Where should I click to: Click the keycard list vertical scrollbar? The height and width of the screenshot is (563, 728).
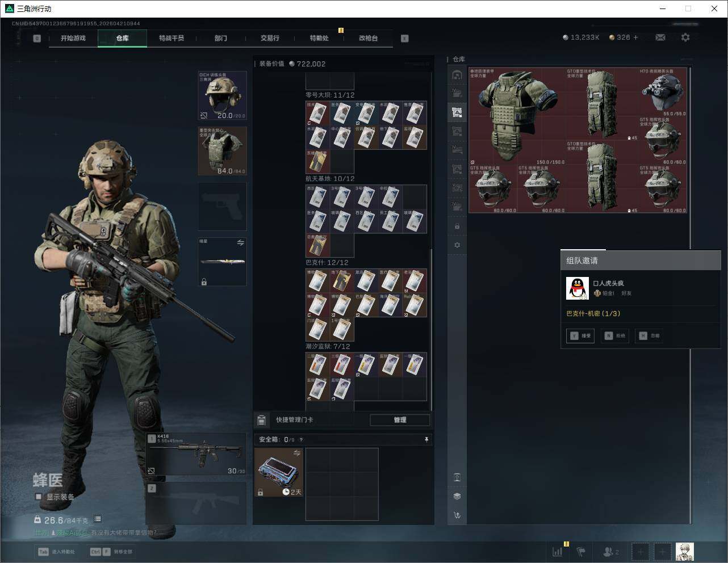click(x=432, y=329)
